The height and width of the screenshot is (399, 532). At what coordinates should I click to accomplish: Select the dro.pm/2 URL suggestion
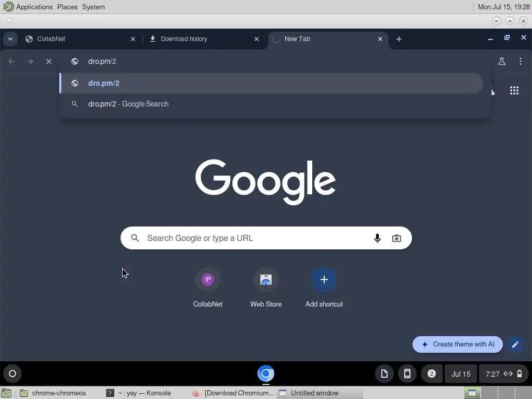tap(271, 83)
